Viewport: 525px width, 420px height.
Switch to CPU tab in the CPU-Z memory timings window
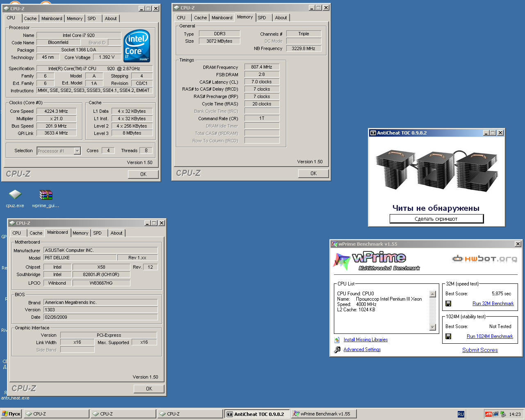(x=181, y=18)
